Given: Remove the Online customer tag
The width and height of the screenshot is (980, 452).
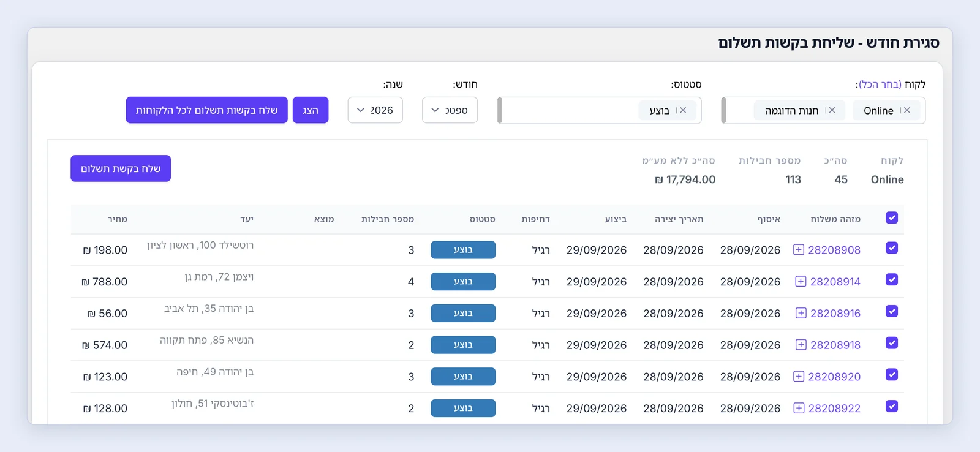Looking at the screenshot, I should [907, 110].
